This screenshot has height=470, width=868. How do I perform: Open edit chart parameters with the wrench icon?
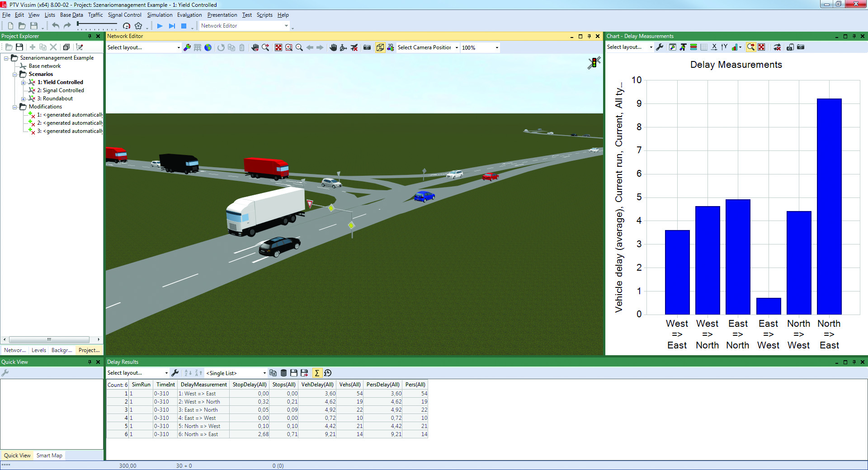660,47
